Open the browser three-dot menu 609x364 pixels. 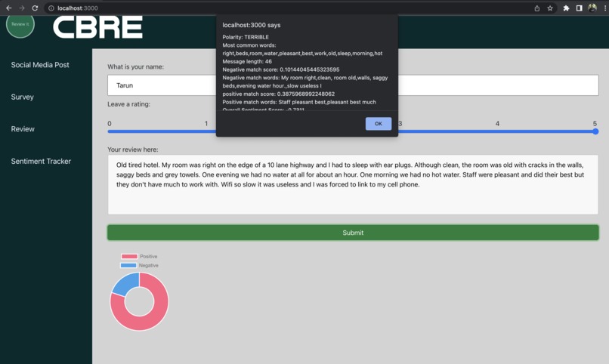tap(605, 8)
